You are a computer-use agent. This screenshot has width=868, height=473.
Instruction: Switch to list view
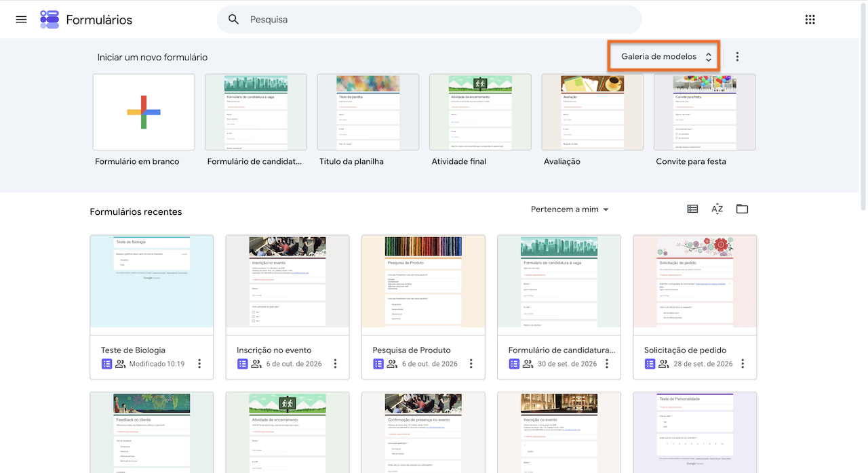point(692,209)
